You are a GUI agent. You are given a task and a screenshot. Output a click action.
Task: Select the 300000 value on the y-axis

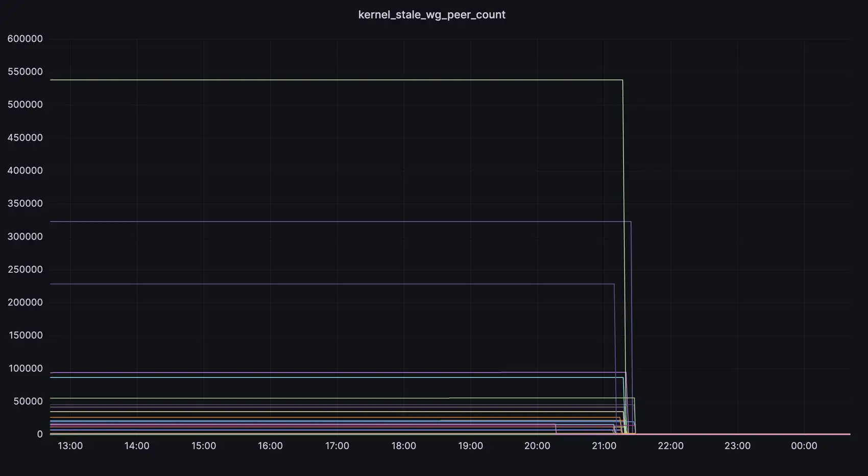25,236
